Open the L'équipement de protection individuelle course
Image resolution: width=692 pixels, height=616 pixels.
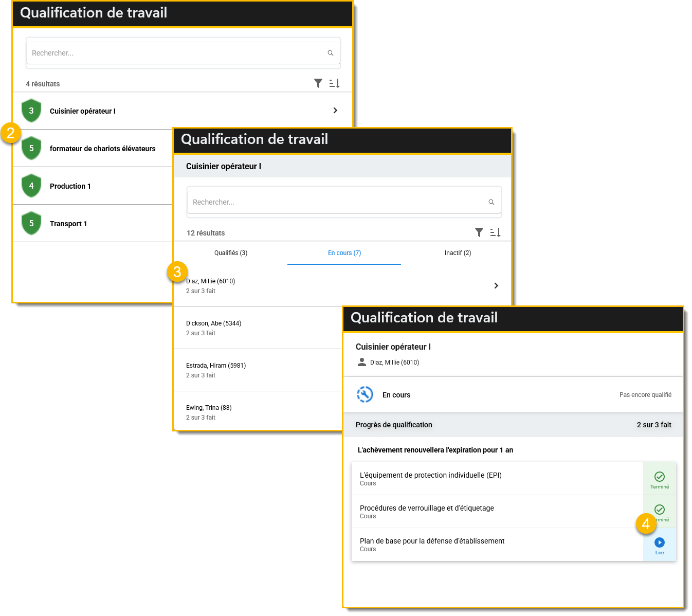click(x=430, y=475)
